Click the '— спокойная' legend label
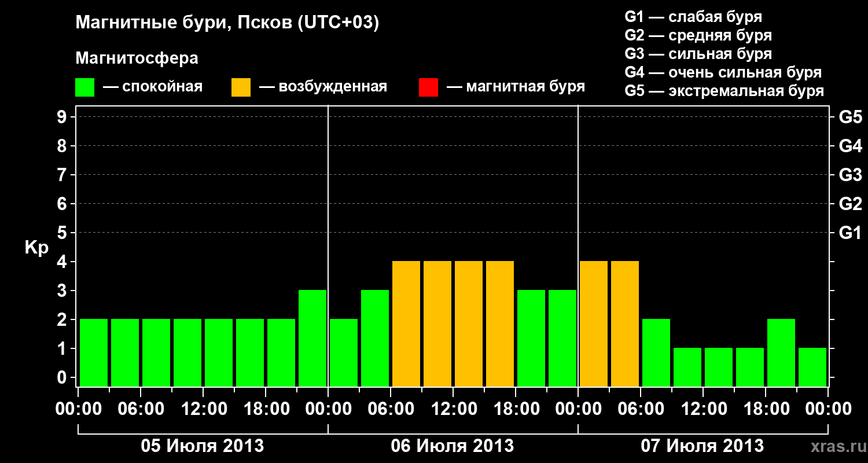The width and height of the screenshot is (868, 463). [153, 87]
